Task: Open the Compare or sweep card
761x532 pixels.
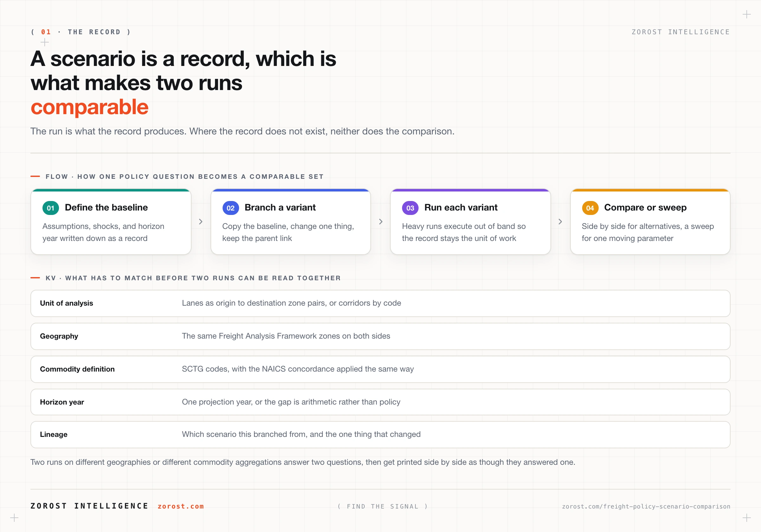Action: tap(650, 221)
